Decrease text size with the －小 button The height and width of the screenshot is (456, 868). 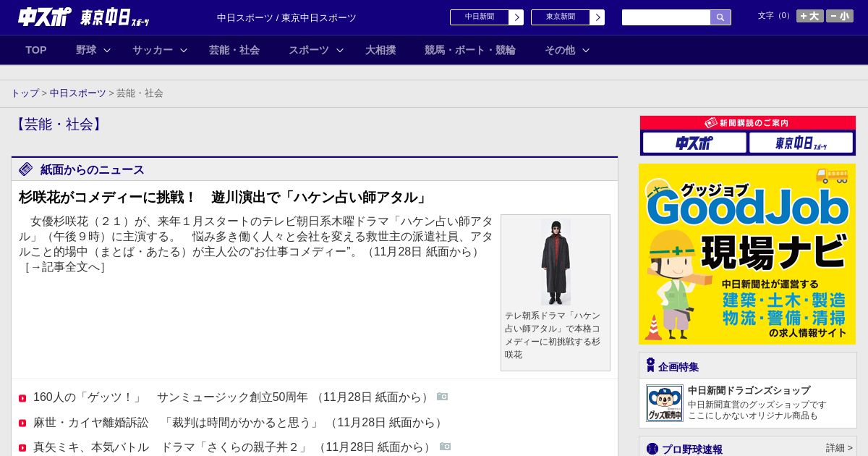coord(840,16)
